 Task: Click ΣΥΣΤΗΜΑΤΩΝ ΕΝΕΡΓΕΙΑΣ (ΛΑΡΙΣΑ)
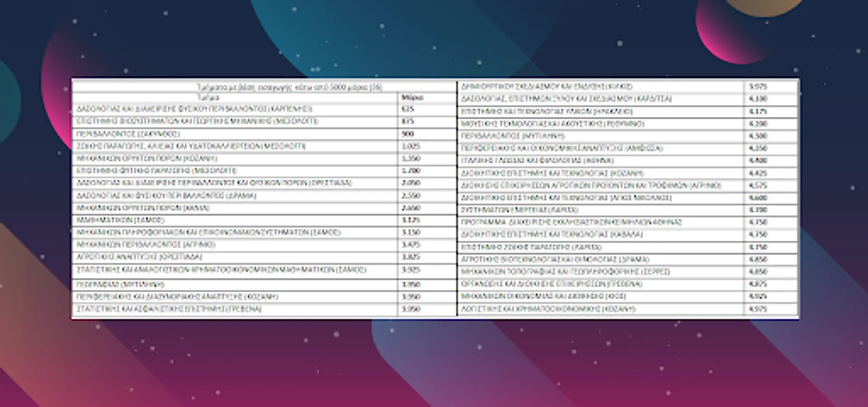519,210
